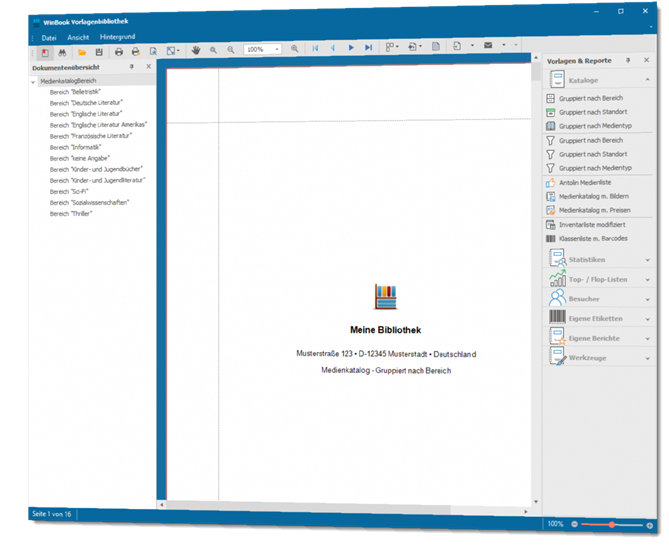Screen dimensions: 669x545
Task: Click the open folder icon in toolbar
Action: coord(83,49)
